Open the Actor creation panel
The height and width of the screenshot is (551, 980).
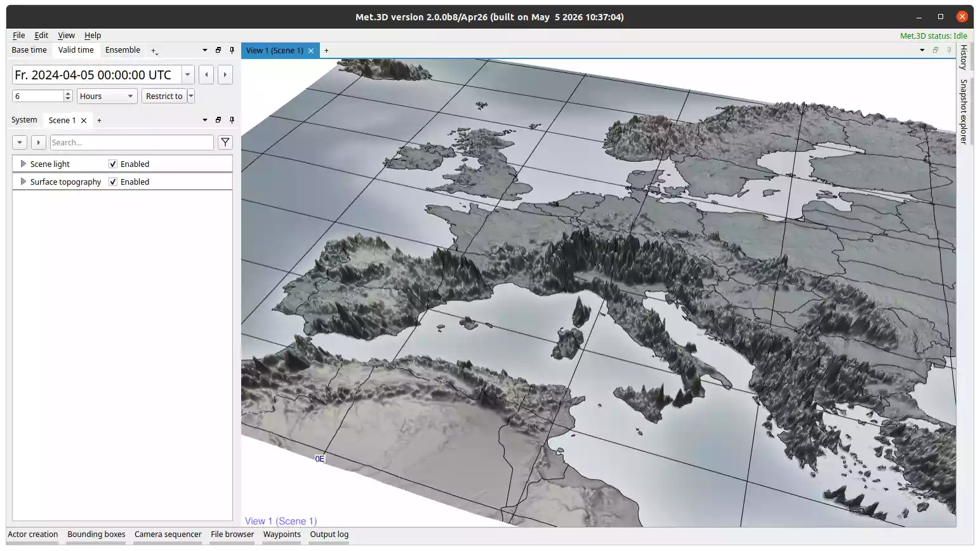click(x=33, y=534)
